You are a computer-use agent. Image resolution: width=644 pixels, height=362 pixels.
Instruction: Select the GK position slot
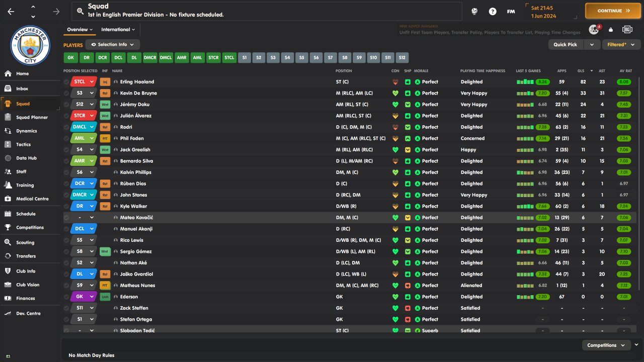coord(71,58)
